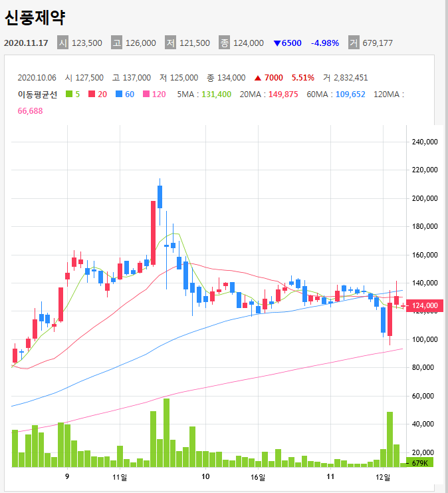
Task: Click the tooltip low price 125,000
Action: [183, 78]
